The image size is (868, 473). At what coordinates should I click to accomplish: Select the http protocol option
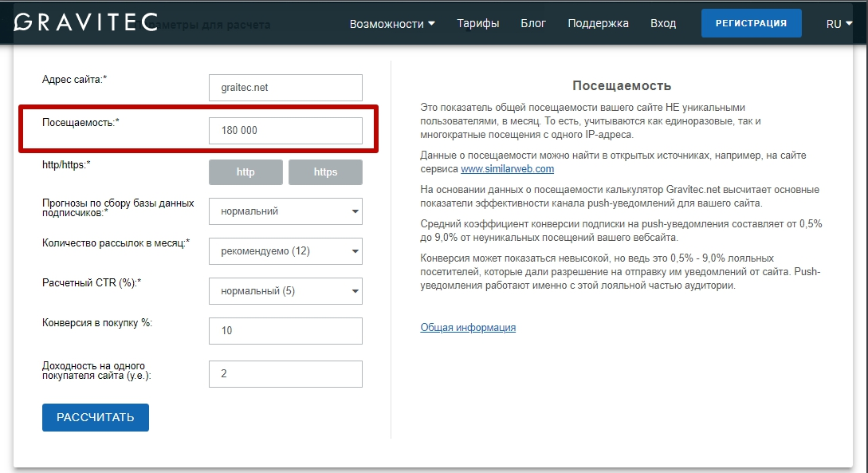(x=245, y=172)
